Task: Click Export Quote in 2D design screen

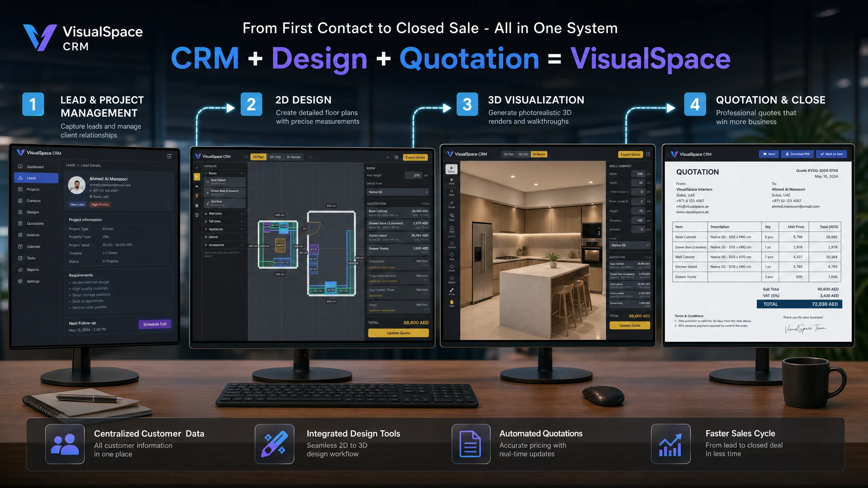Action: pos(415,157)
